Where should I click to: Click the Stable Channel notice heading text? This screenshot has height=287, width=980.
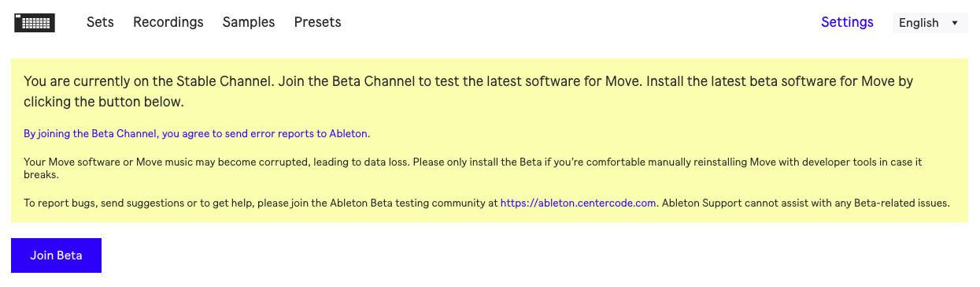(468, 91)
